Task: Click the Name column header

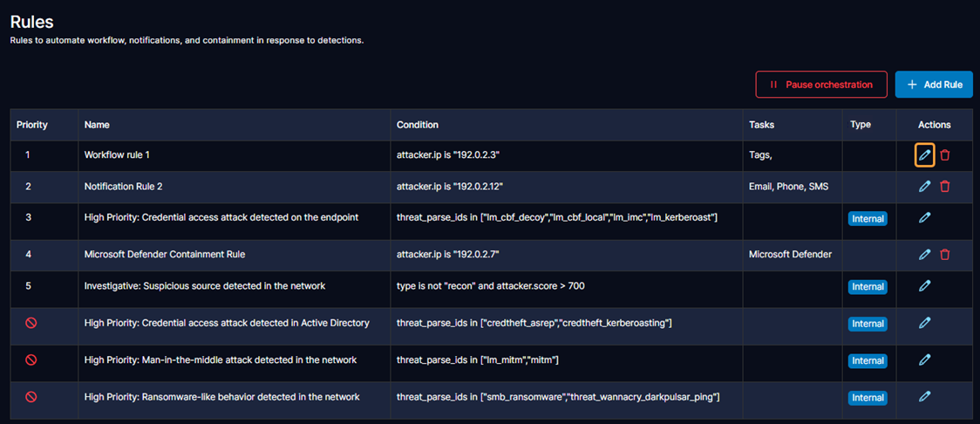Action: pyautogui.click(x=97, y=125)
